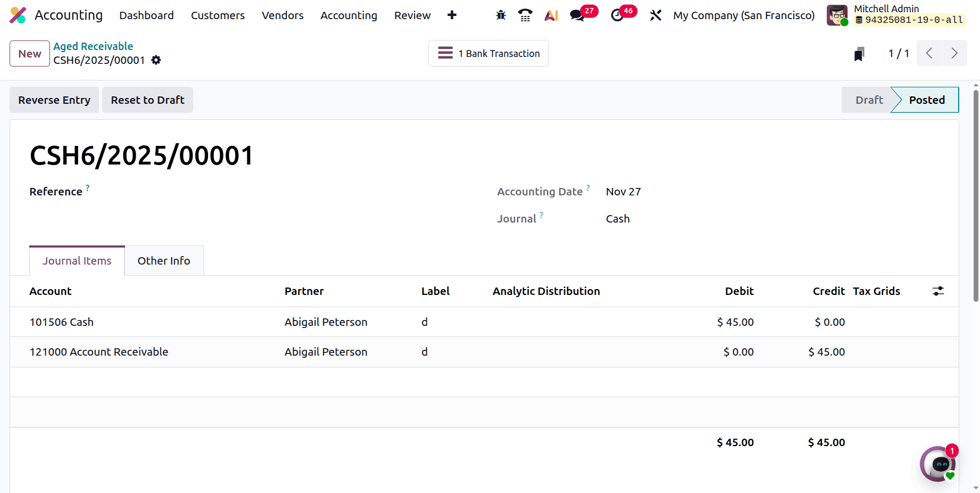This screenshot has width=980, height=493.
Task: Click Abigail Peterson in the Cash row
Action: coord(326,322)
